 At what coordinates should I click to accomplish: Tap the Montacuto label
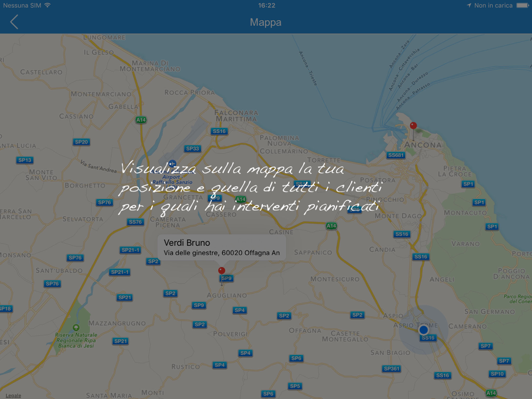tap(465, 213)
